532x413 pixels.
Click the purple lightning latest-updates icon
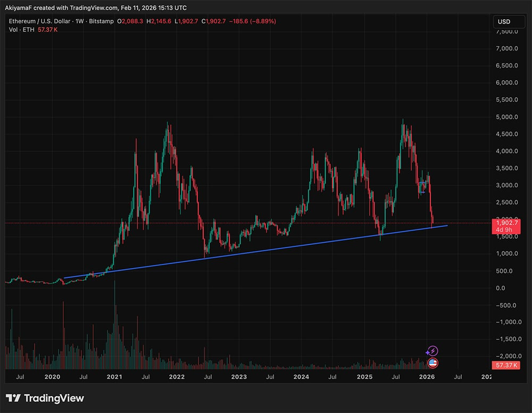[432, 351]
